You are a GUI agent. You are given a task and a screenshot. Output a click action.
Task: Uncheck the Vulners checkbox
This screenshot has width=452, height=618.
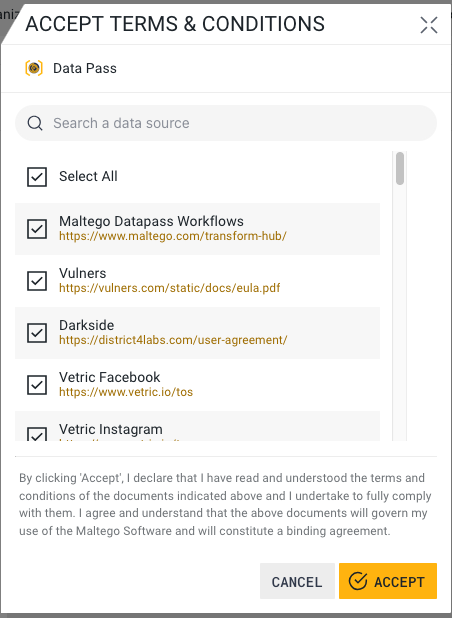tap(37, 281)
